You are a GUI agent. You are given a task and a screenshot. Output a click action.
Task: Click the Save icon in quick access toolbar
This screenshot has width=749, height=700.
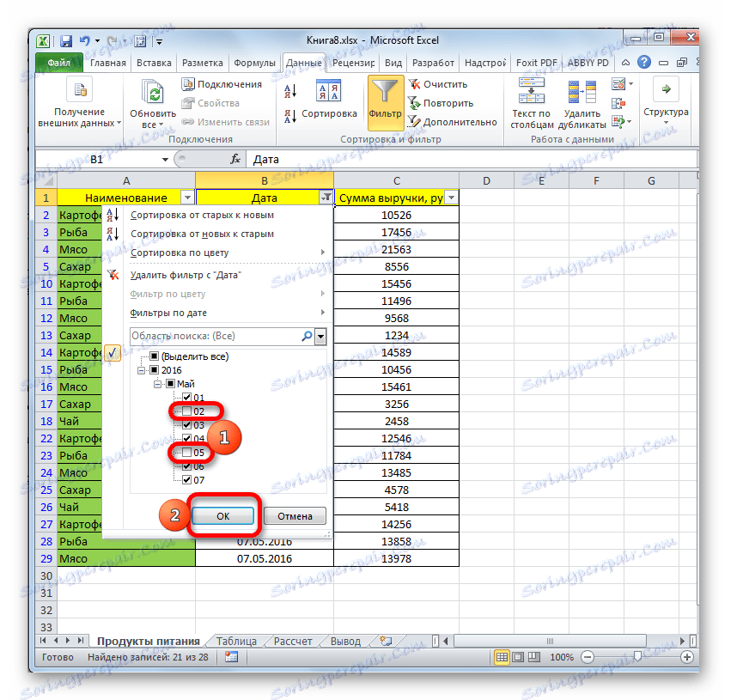click(65, 40)
